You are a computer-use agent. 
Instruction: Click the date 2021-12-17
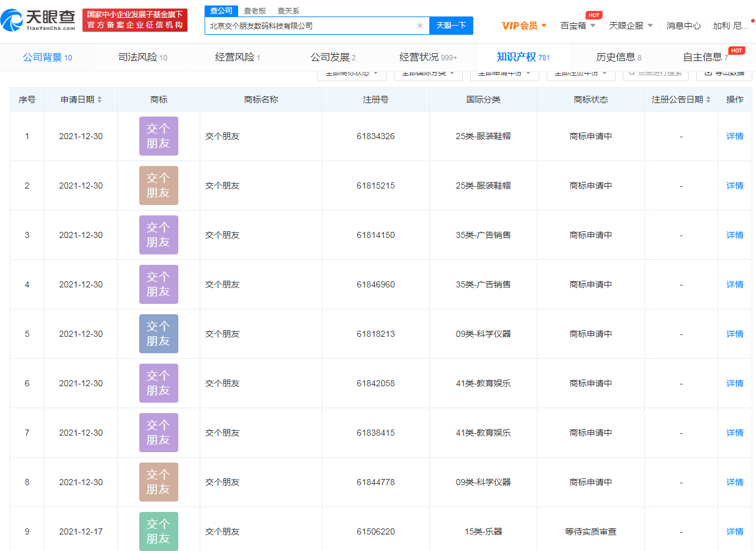(81, 531)
